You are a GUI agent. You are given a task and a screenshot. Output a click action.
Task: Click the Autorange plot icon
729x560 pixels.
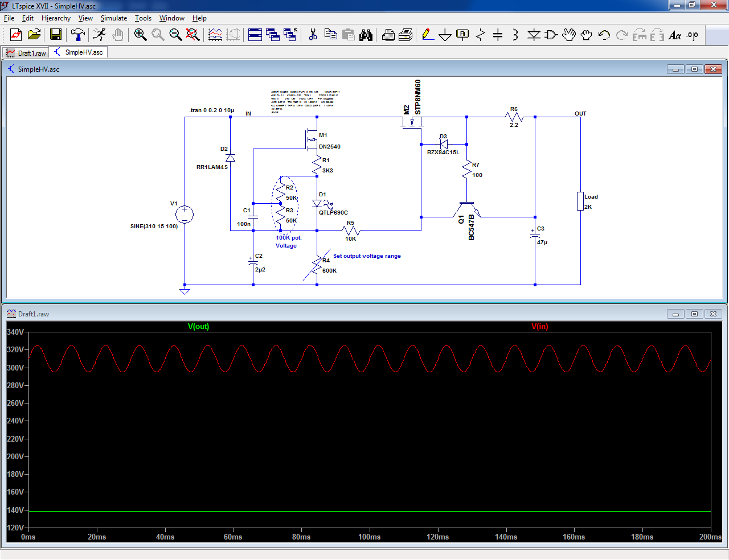(x=215, y=35)
